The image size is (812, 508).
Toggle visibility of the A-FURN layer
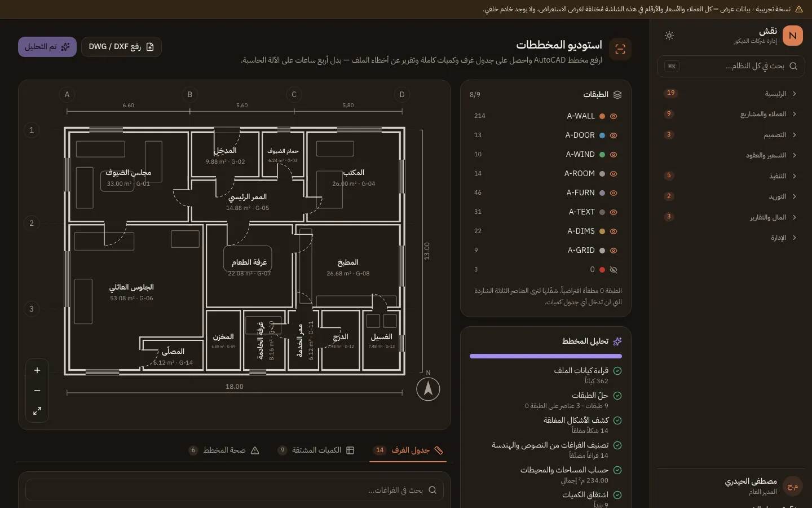(614, 193)
